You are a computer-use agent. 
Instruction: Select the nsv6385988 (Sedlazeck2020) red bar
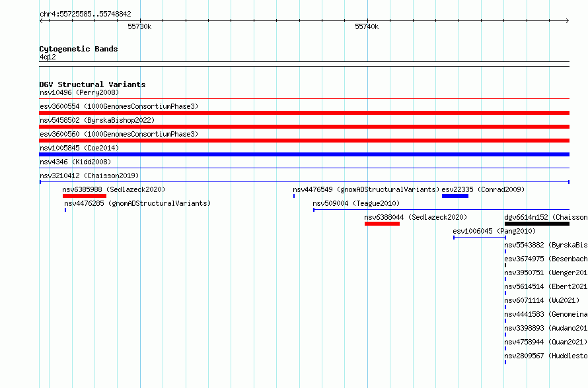click(x=85, y=196)
